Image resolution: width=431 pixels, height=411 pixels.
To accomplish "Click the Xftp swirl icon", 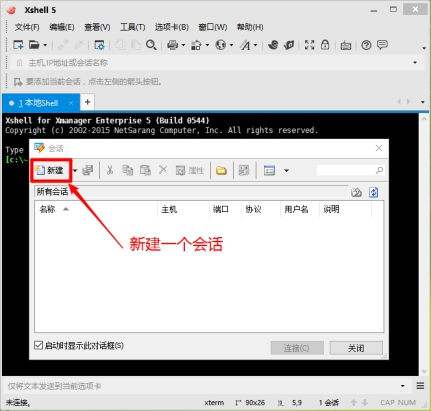I will click(273, 45).
